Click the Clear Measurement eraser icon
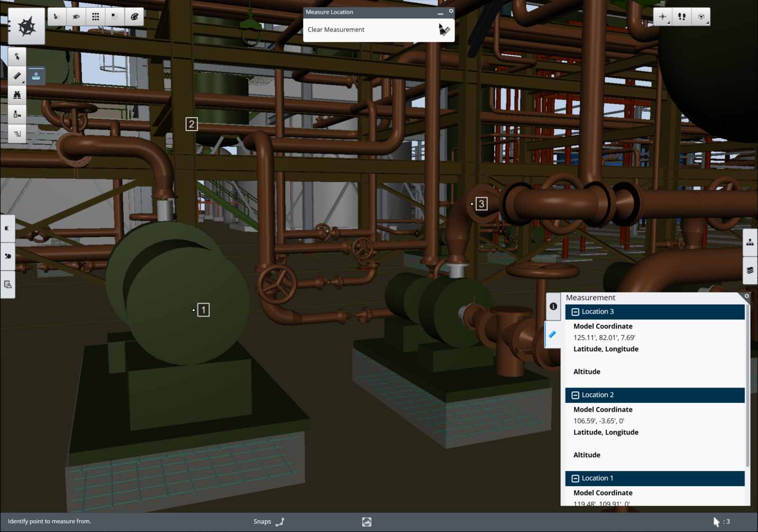758x532 pixels. tap(444, 30)
